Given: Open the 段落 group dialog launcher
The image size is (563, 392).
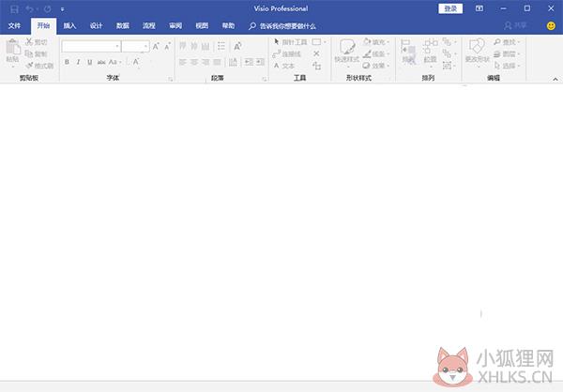Looking at the screenshot, I should pyautogui.click(x=265, y=79).
